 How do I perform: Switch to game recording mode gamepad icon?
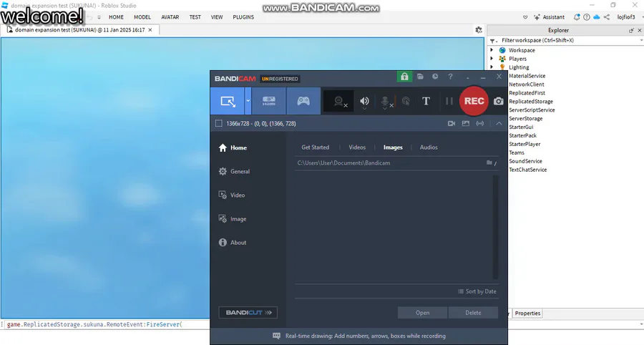pos(303,101)
